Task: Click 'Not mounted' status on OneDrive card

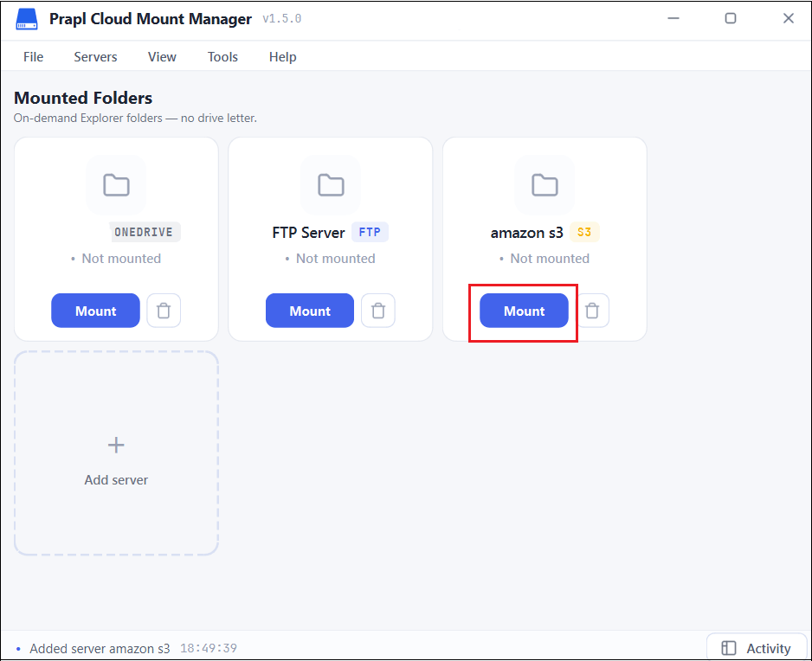Action: (121, 259)
